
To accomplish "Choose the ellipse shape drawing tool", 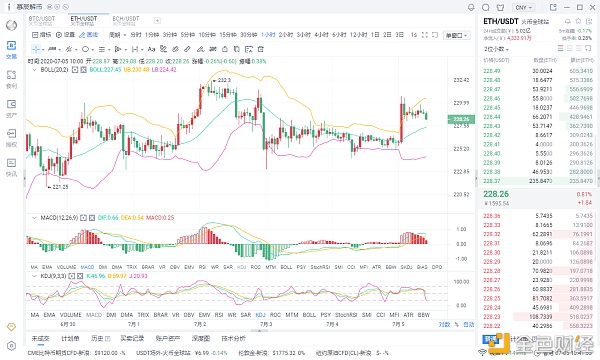I will pyautogui.click(x=85, y=49).
